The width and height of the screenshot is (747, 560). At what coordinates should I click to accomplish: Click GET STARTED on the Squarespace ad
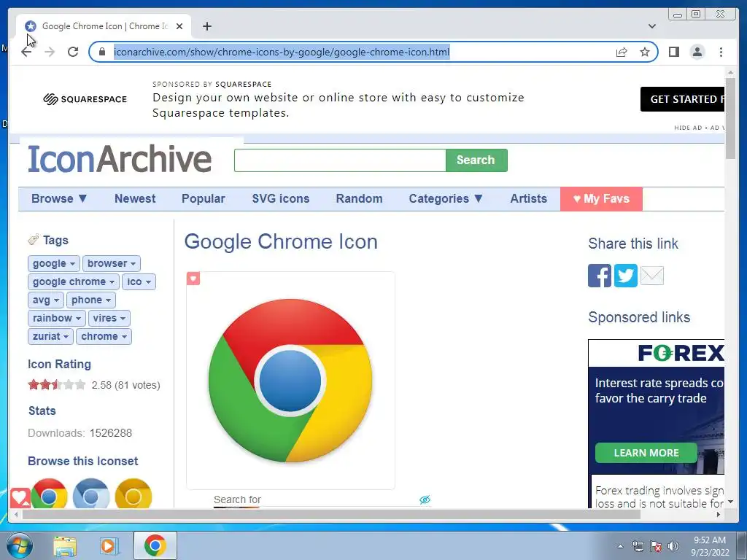pos(682,99)
